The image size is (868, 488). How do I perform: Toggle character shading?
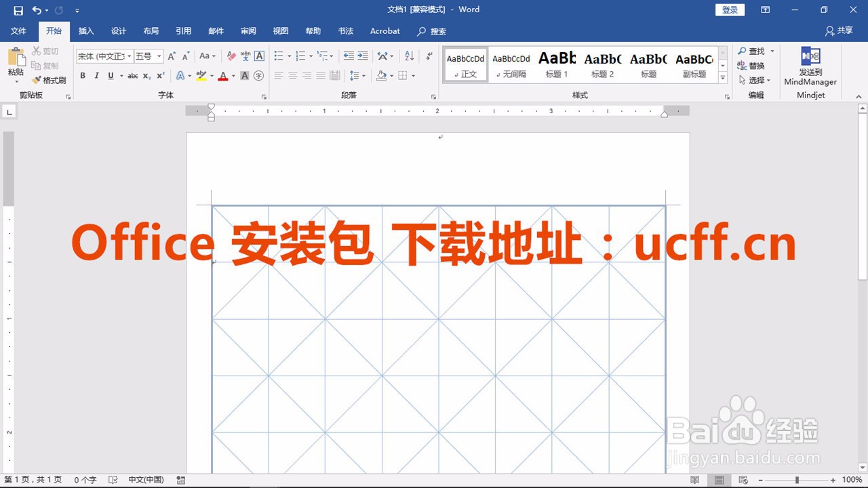coord(245,76)
